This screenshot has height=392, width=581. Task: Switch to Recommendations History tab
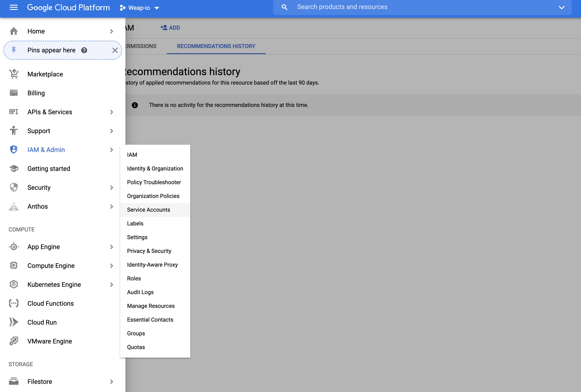[x=216, y=46]
